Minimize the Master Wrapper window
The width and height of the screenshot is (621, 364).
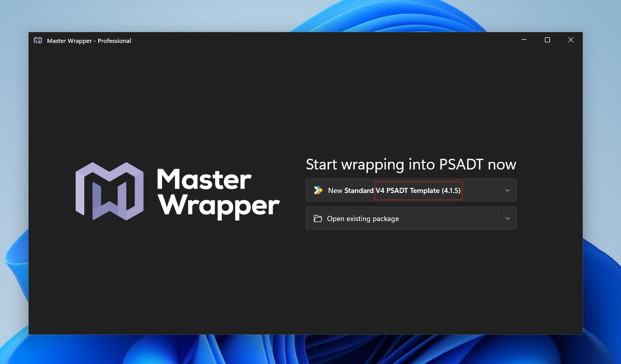point(524,40)
